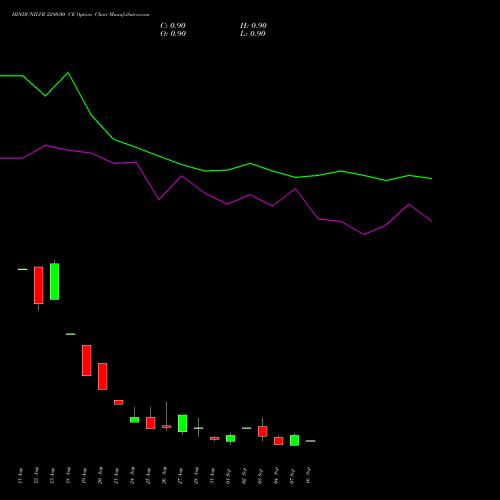Select the open value 'O: 0.90'
Screen dimensions: 500x500
[173, 34]
